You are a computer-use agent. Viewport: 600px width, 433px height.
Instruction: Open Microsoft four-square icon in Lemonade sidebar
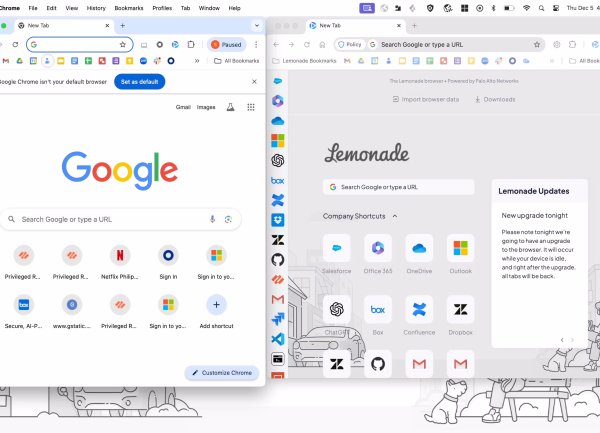[278, 141]
